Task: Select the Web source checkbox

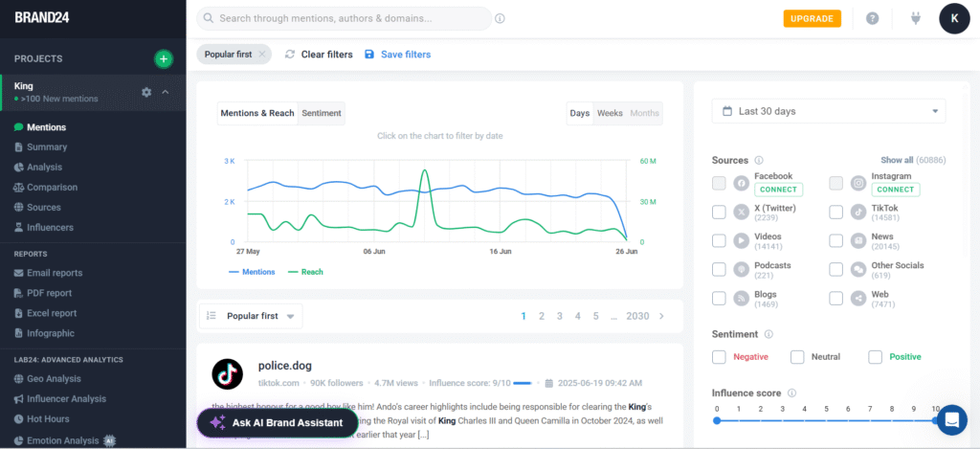Action: [836, 299]
